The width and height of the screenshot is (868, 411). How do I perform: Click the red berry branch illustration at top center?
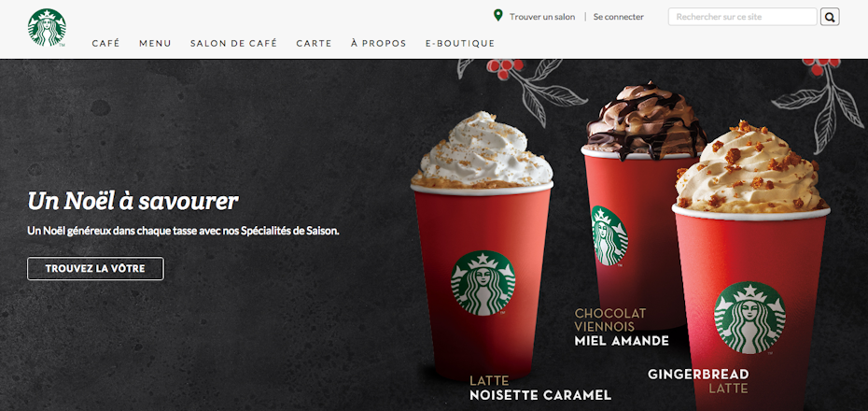click(521, 89)
